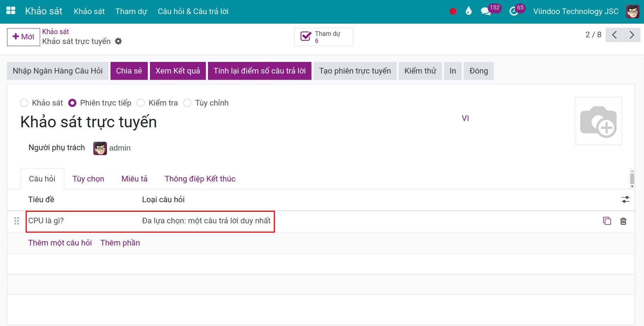This screenshot has width=644, height=326.
Task: Click Thêm một câu hỏi link
Action: 60,243
